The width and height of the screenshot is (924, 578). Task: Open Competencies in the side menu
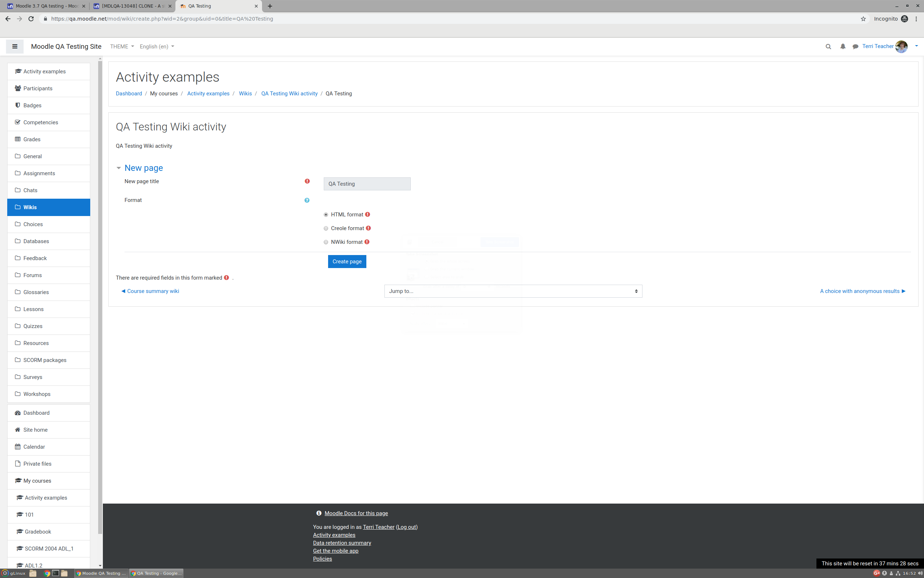click(x=48, y=122)
